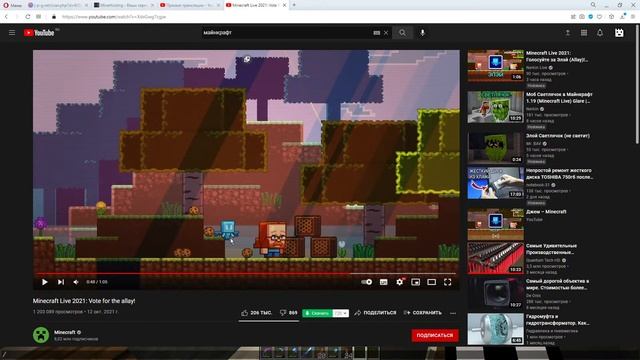Go to YouTube home via logo
Image resolution: width=640 pixels, height=360 pixels.
tap(39, 33)
